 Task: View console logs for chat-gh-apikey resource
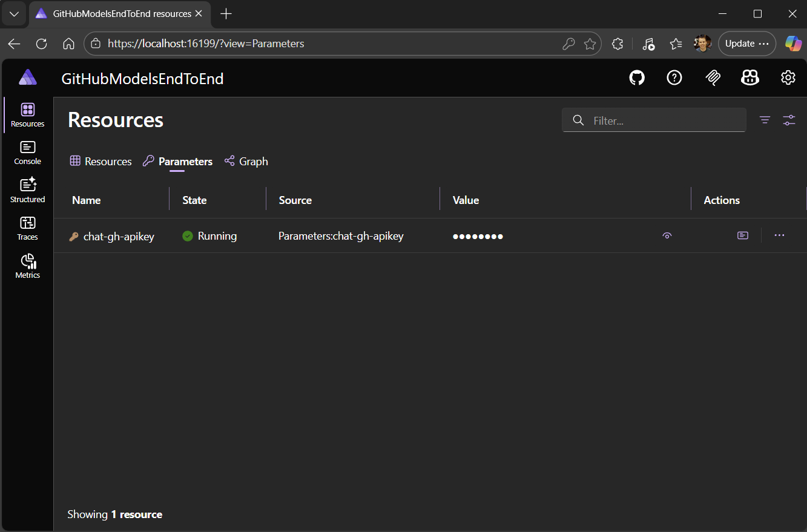click(743, 235)
